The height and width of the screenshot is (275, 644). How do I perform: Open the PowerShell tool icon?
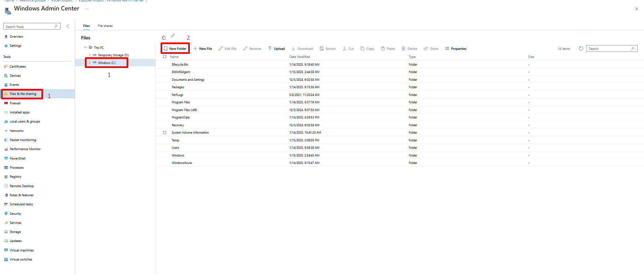click(x=6, y=158)
